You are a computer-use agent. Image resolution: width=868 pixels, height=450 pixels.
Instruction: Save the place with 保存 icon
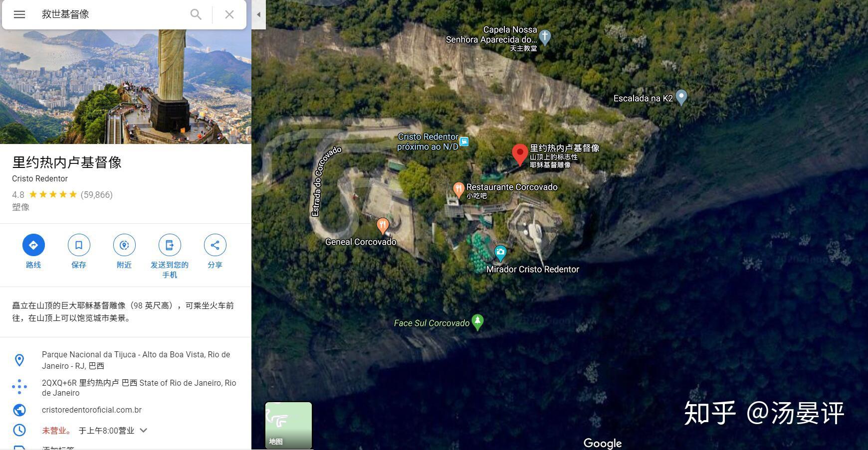[x=79, y=245]
